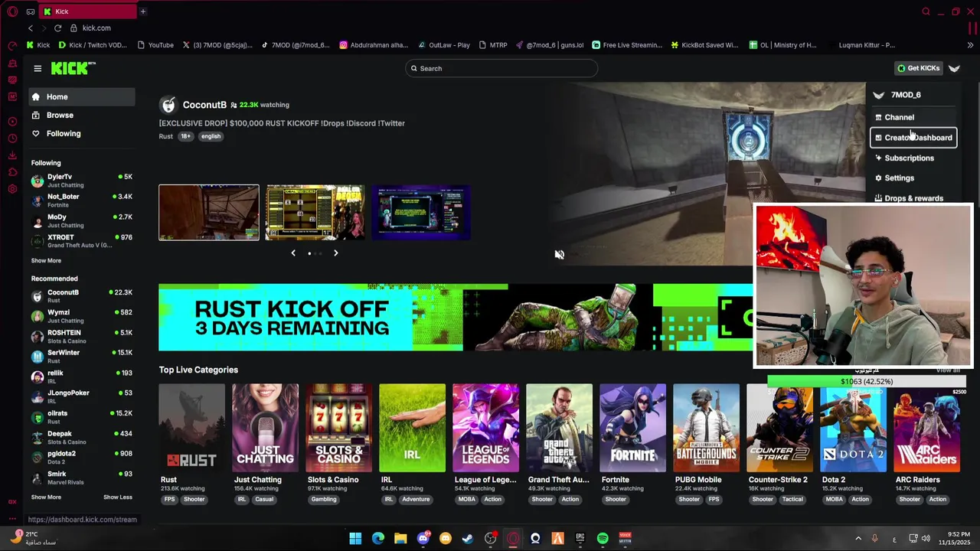Launch Discord from the taskbar
This screenshot has width=980, height=551.
click(x=423, y=539)
